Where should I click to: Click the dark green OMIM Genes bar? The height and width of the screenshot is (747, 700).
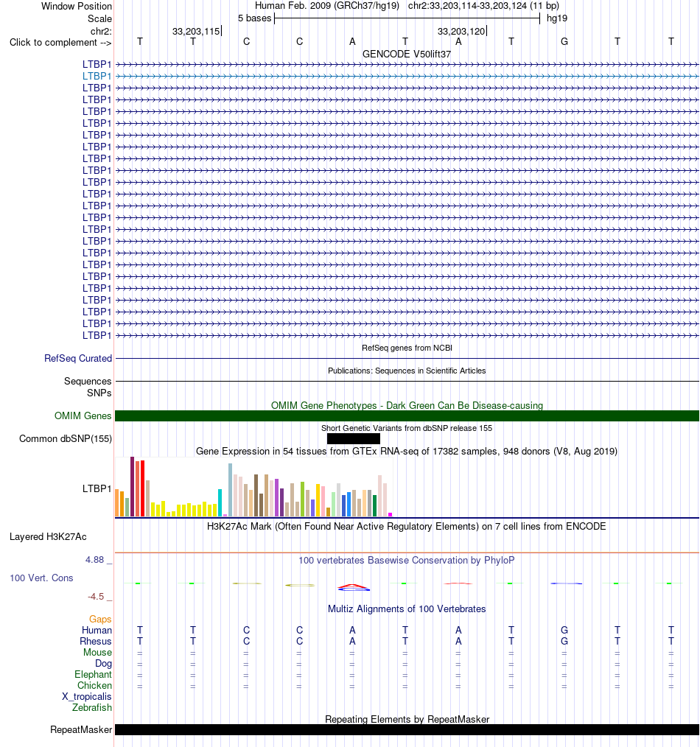click(407, 416)
